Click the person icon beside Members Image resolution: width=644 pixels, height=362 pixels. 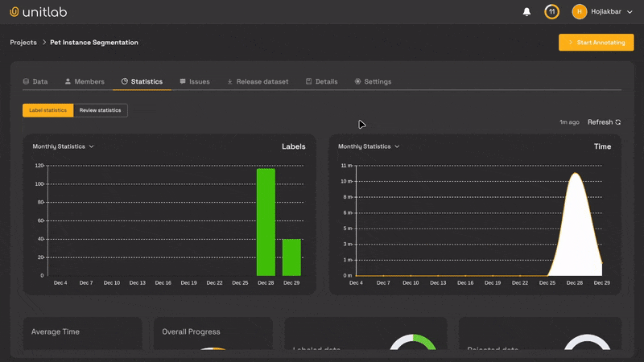click(x=68, y=81)
